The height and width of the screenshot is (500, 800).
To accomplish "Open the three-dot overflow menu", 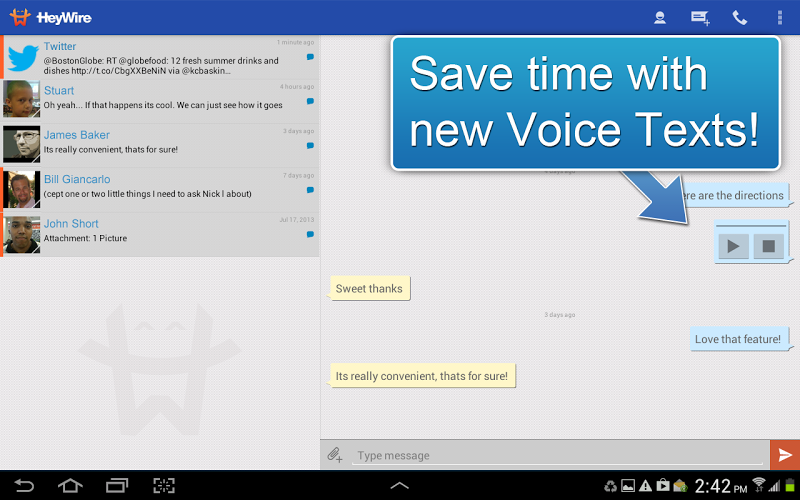I will pyautogui.click(x=780, y=18).
